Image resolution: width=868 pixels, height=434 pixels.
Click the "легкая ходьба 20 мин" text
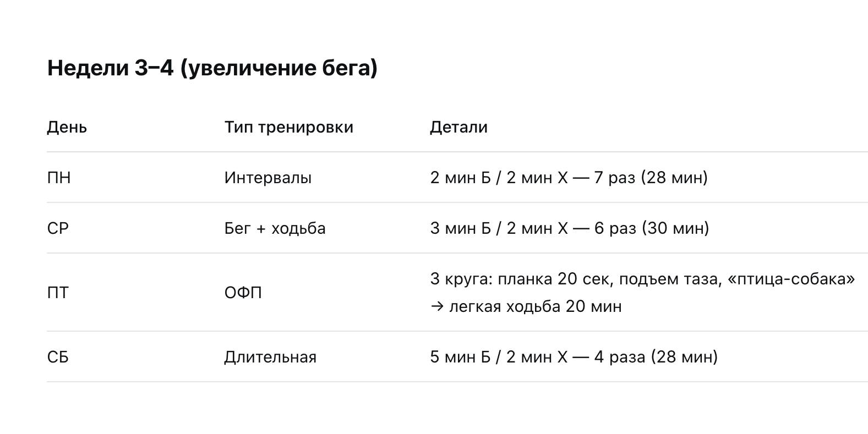tap(535, 306)
